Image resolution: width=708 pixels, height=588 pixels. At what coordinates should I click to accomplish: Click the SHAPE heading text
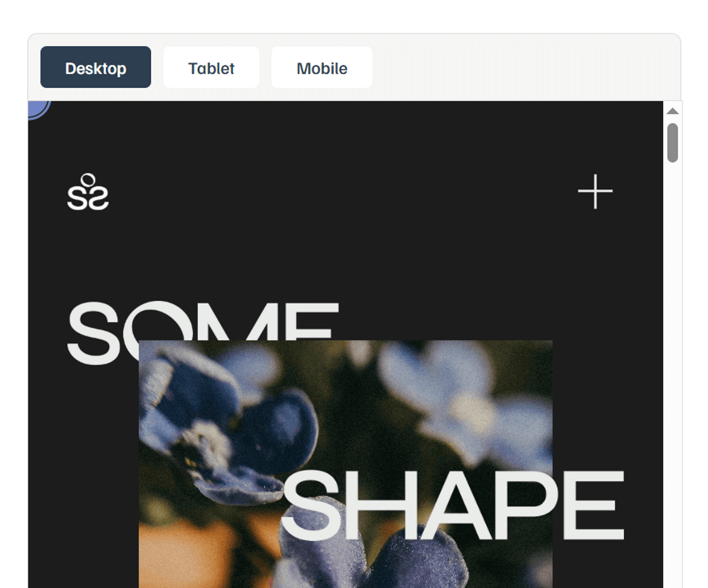click(453, 506)
